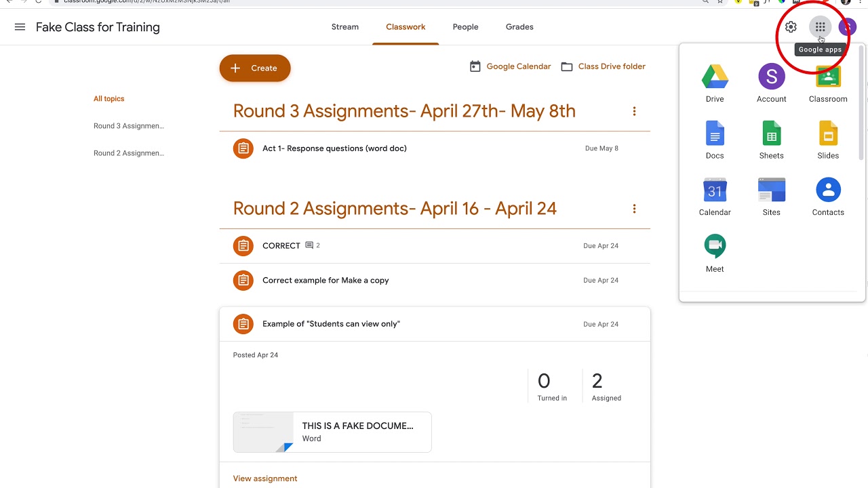Open Round 2 Assignments topic heading
The width and height of the screenshot is (868, 488).
tap(395, 209)
